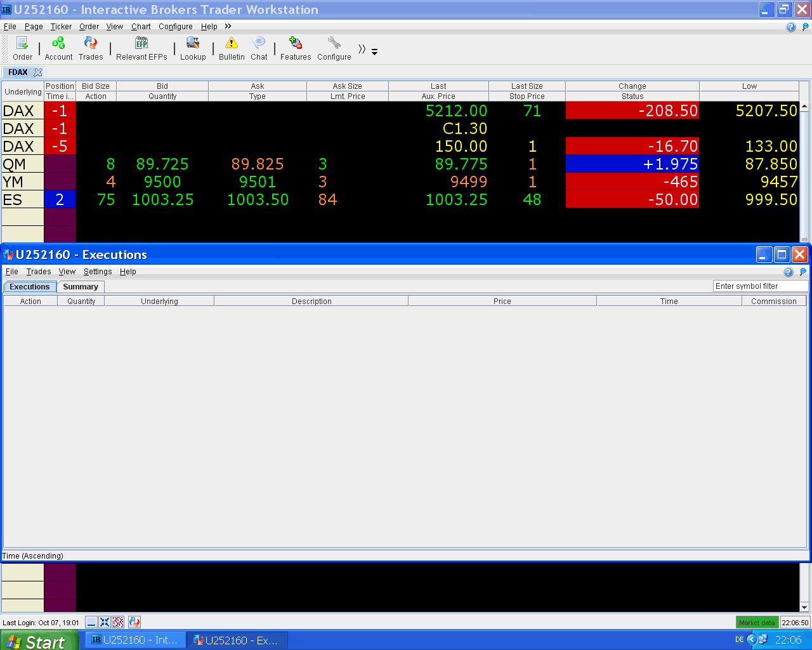Switch the DE language indicator
This screenshot has height=650, width=812.
click(739, 640)
